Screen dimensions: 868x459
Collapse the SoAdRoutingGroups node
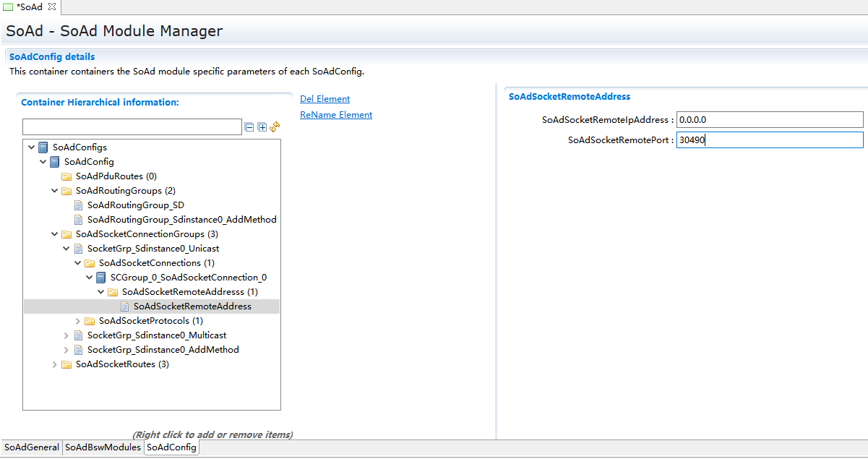(x=55, y=191)
